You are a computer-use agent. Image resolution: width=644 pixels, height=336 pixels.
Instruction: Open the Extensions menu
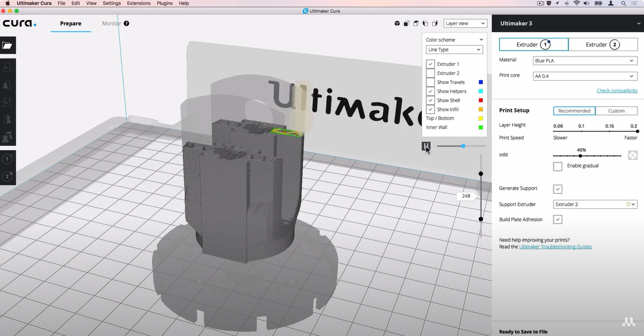coord(138,3)
